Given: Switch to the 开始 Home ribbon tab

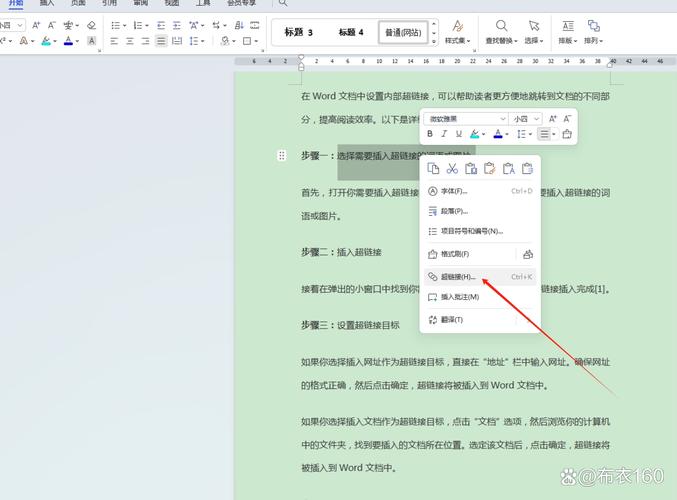Looking at the screenshot, I should pyautogui.click(x=16, y=3).
